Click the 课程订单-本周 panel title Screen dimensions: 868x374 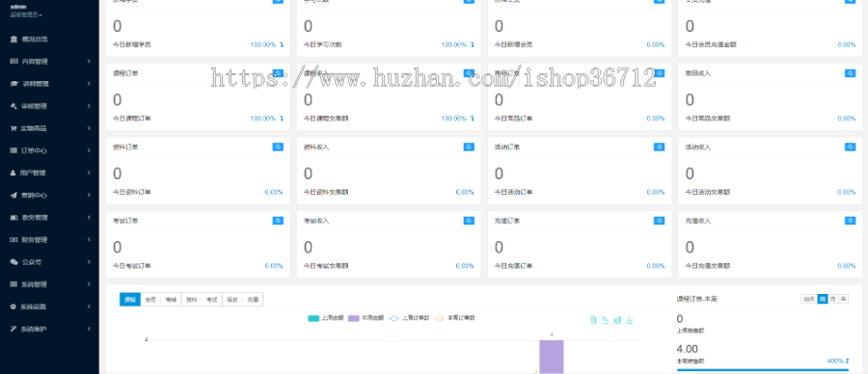coord(697,299)
